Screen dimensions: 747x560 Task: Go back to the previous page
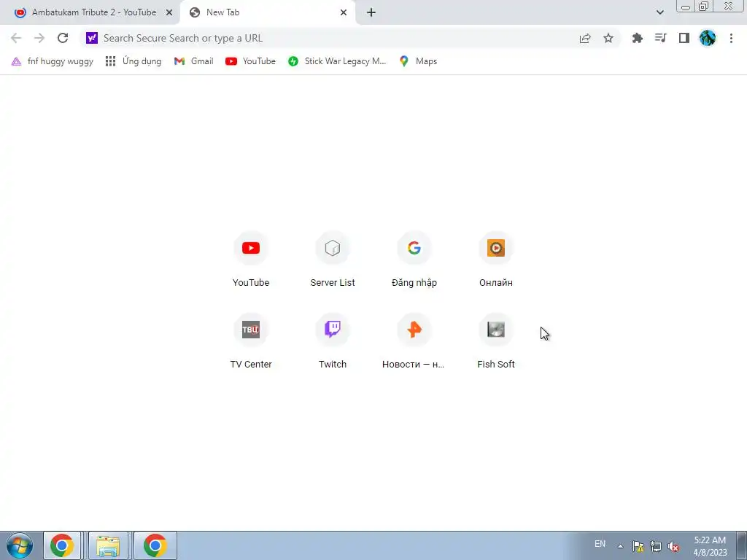click(x=16, y=38)
